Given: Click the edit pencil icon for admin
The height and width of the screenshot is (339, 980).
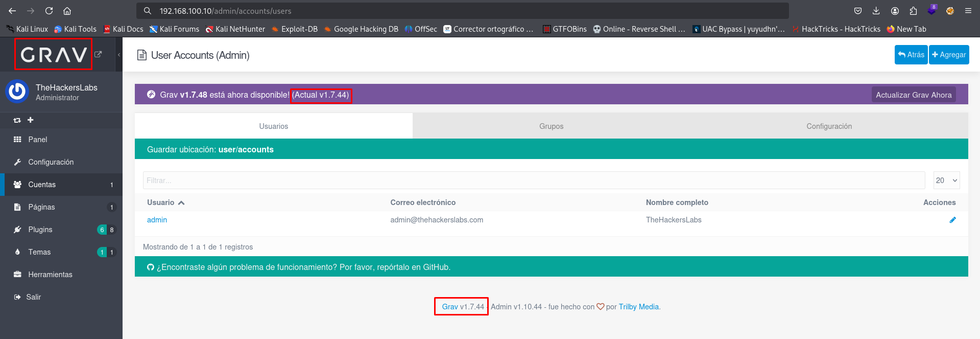Looking at the screenshot, I should click(952, 220).
